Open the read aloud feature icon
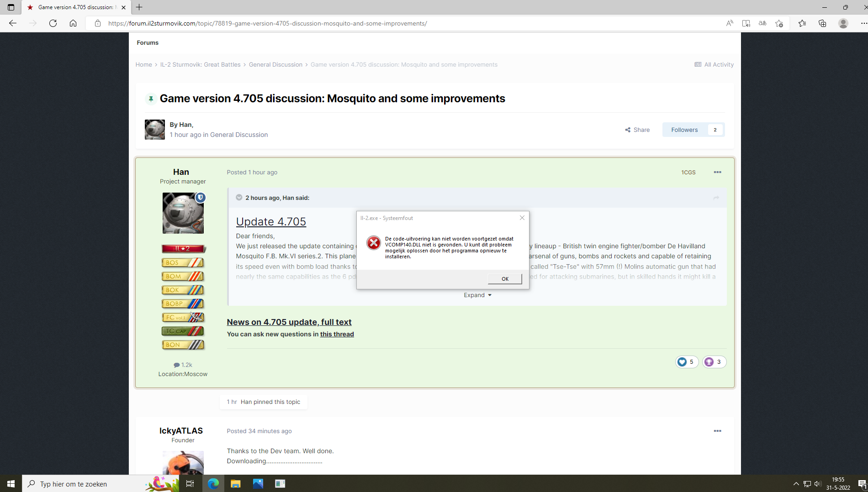 pyautogui.click(x=730, y=23)
